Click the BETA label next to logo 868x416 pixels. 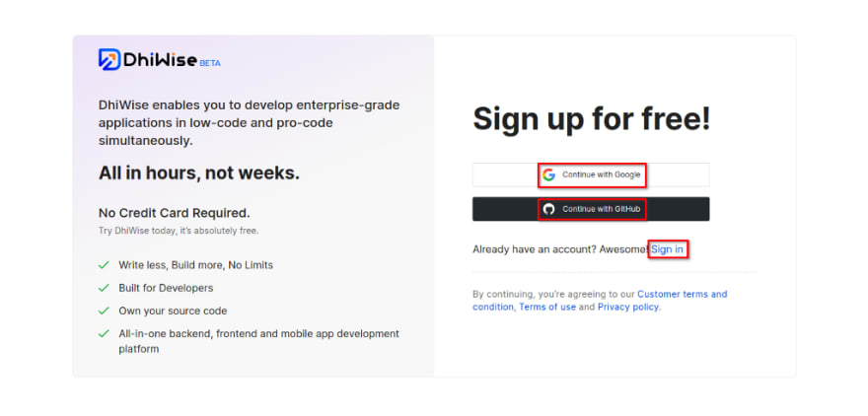tap(210, 63)
